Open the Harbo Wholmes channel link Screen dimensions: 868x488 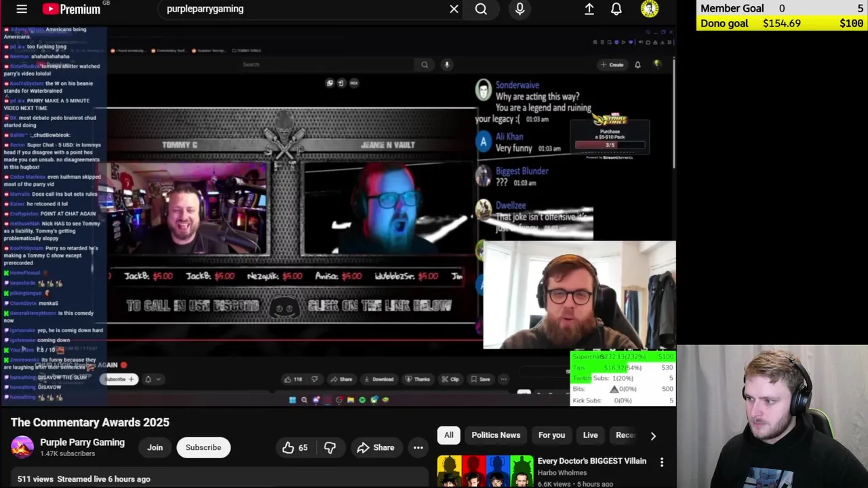(562, 473)
